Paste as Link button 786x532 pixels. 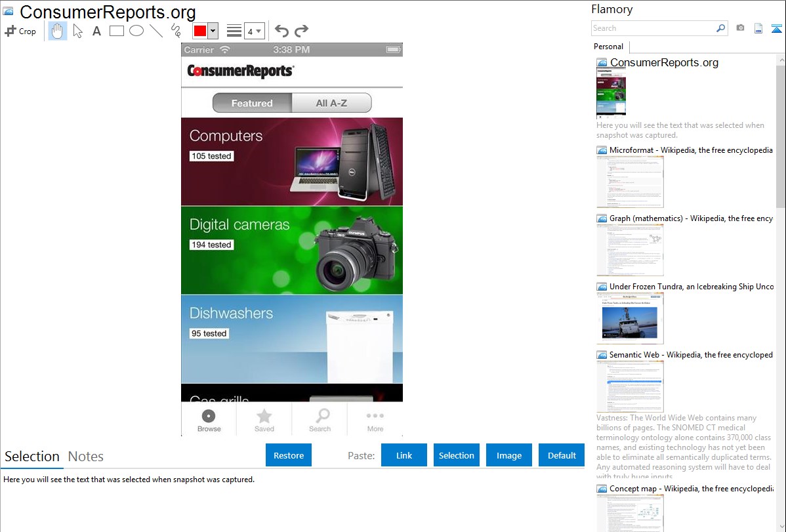pyautogui.click(x=404, y=455)
